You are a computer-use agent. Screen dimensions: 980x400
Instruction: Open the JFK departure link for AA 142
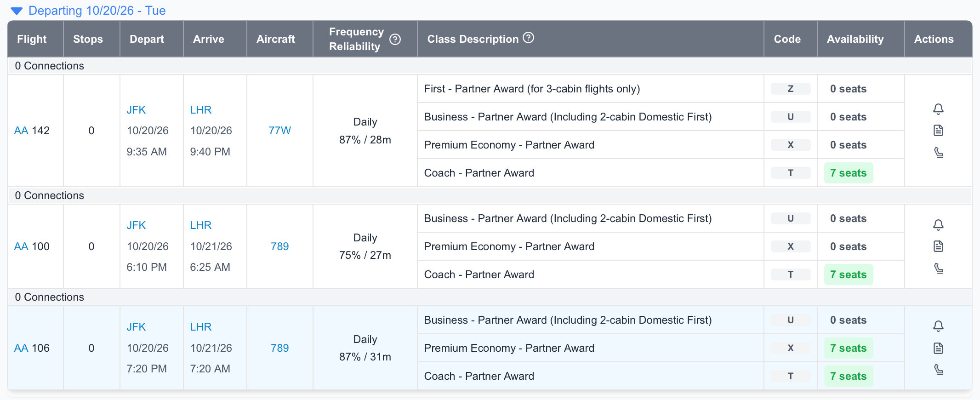click(136, 109)
